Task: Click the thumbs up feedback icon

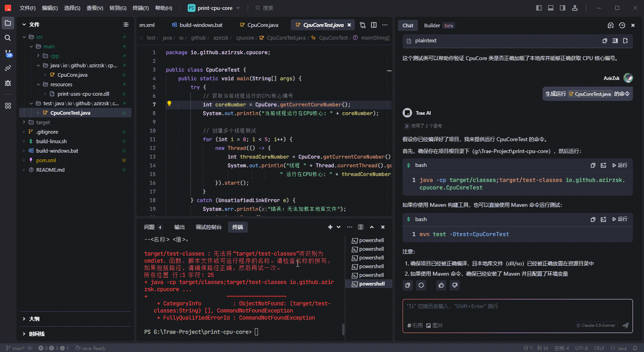Action: pos(441,285)
